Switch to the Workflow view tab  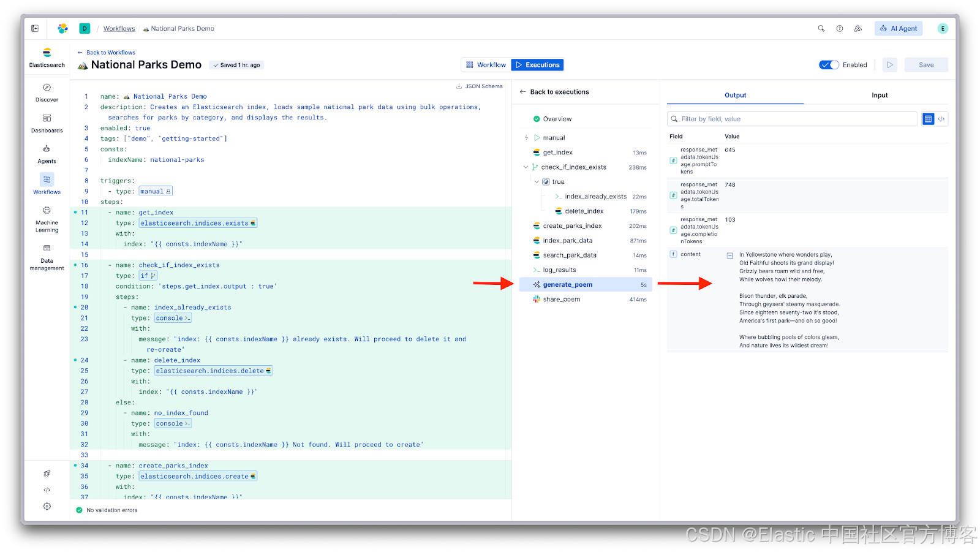[486, 65]
